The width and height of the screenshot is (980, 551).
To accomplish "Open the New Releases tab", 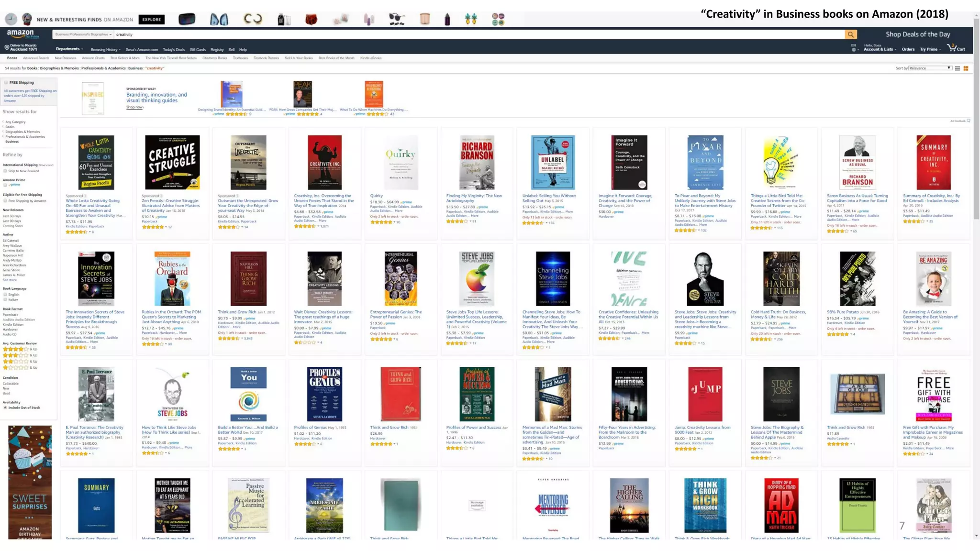I will pos(66,58).
